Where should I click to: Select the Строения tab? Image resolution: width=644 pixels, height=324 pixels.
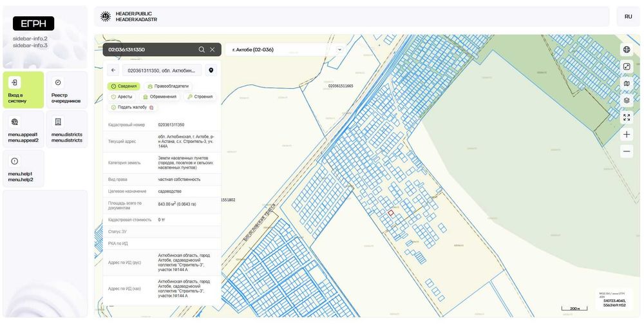tap(200, 97)
